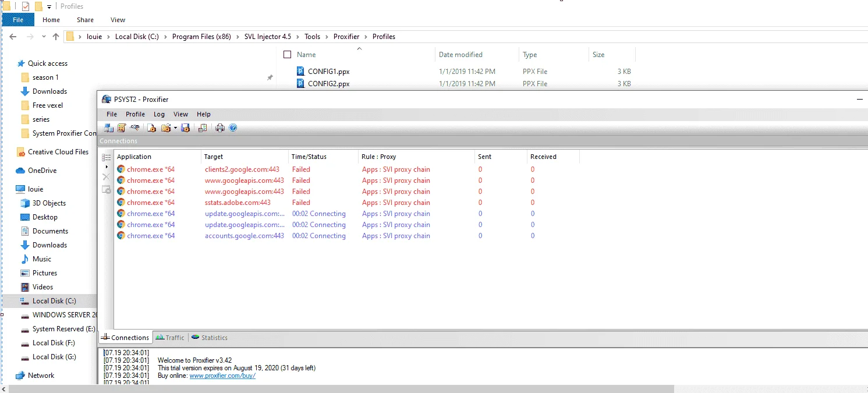The height and width of the screenshot is (393, 868).
Task: Create a new profile via toolbar icon
Action: (x=152, y=128)
